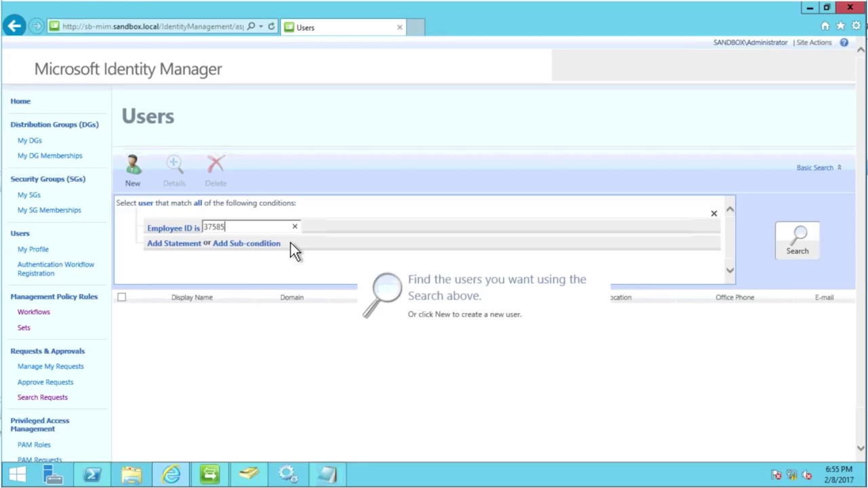Open the browser Home icon

825,26
